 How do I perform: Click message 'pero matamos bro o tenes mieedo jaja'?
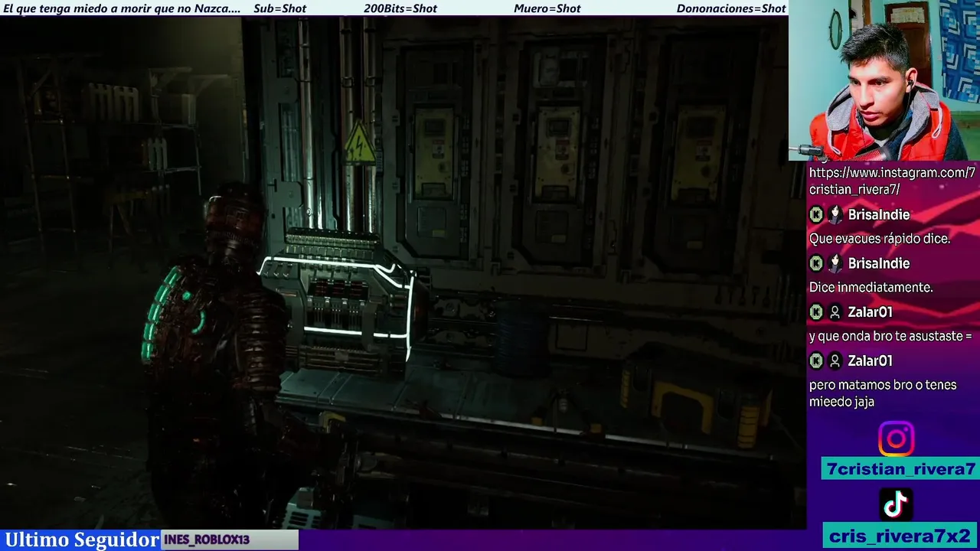coord(883,393)
